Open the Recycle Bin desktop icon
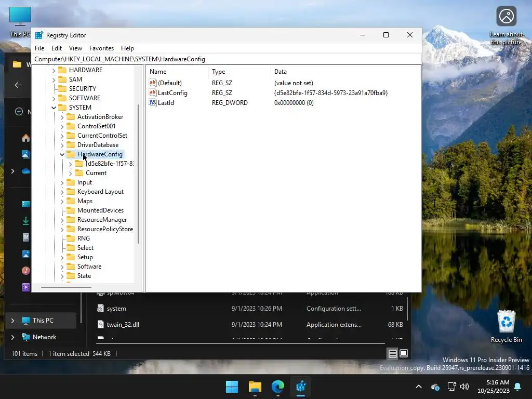The width and height of the screenshot is (532, 399). point(506,326)
